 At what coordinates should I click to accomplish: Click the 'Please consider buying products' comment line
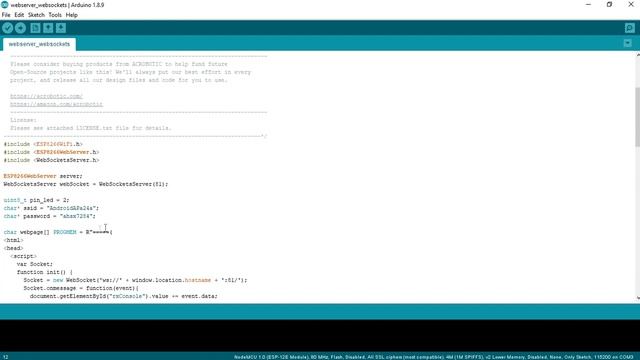(119, 64)
